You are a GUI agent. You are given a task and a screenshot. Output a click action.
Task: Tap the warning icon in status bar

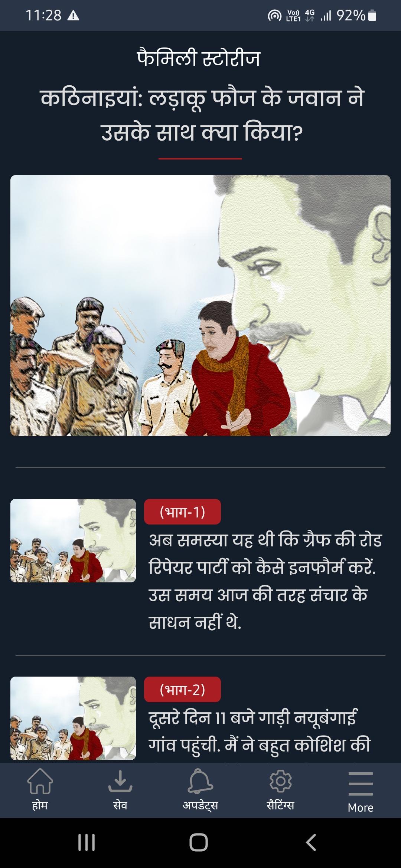(x=74, y=16)
